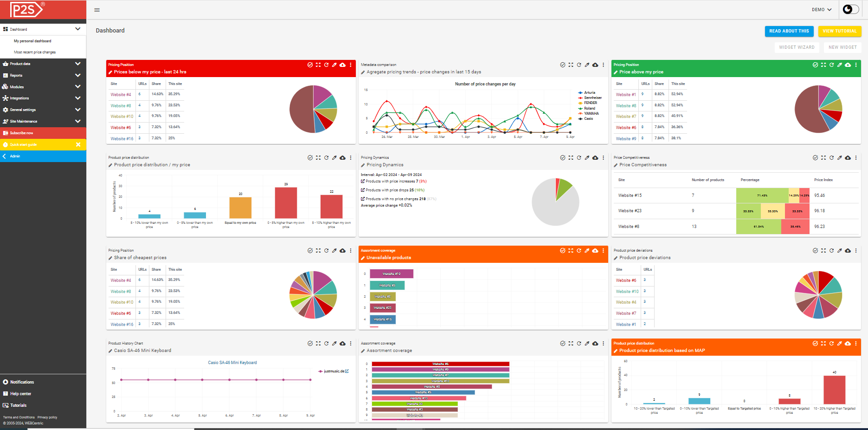The width and height of the screenshot is (868, 430).
Task: Open the DEMO account dropdown
Action: coord(822,10)
